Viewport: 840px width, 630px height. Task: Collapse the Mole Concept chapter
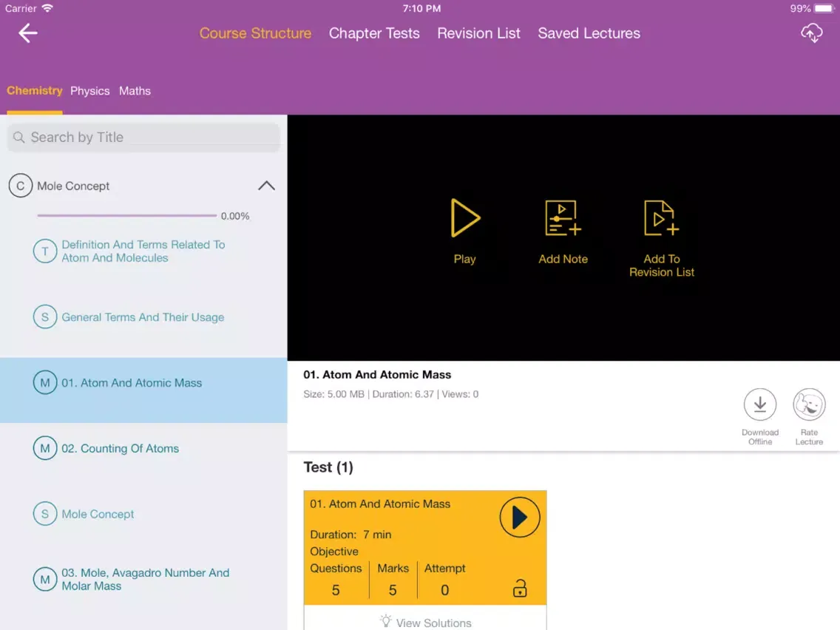pyautogui.click(x=266, y=186)
